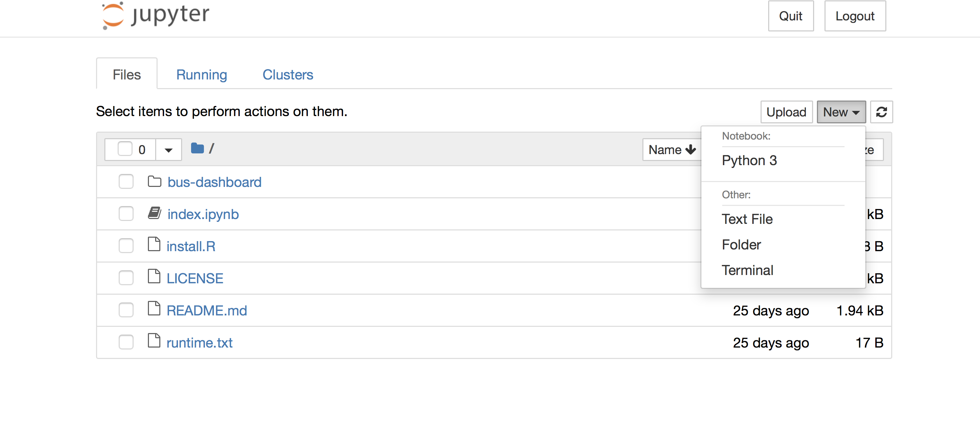Viewport: 980px width, 436px height.
Task: Check the select-all checkbox in header
Action: point(125,149)
